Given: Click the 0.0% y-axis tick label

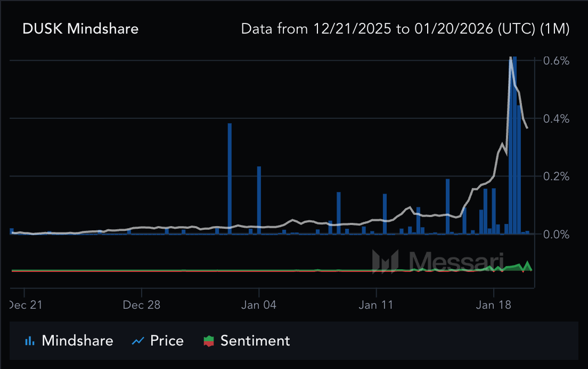Looking at the screenshot, I should point(556,234).
